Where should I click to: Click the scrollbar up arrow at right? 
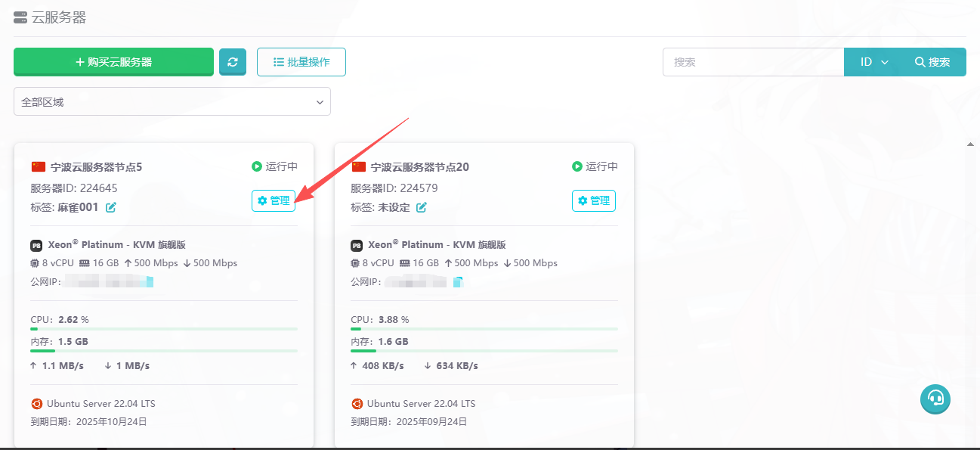[970, 144]
